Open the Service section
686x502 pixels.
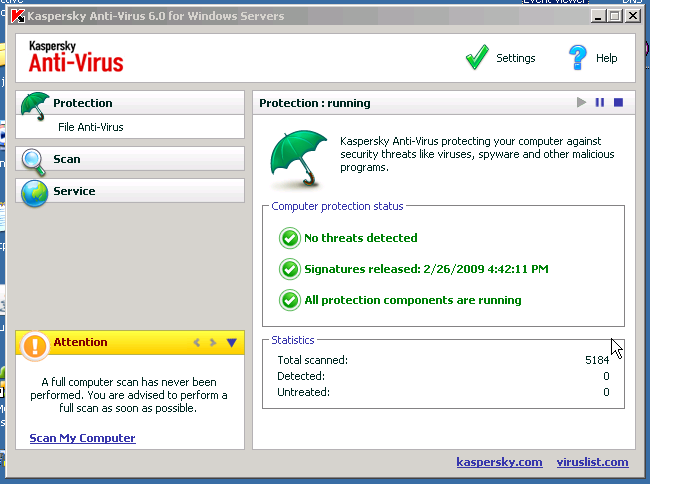[130, 191]
